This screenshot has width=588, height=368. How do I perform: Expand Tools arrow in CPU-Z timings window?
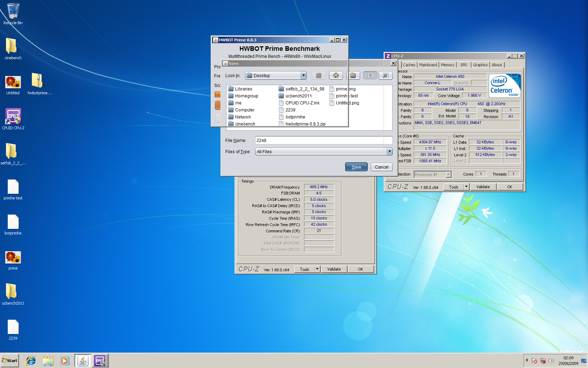317,269
